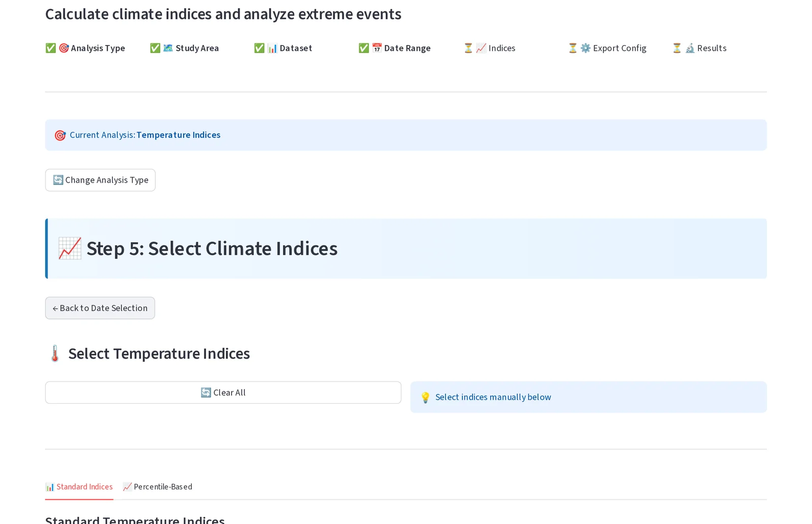This screenshot has width=812, height=524.
Task: Click the hourglass icon beside Indices
Action: (x=468, y=48)
